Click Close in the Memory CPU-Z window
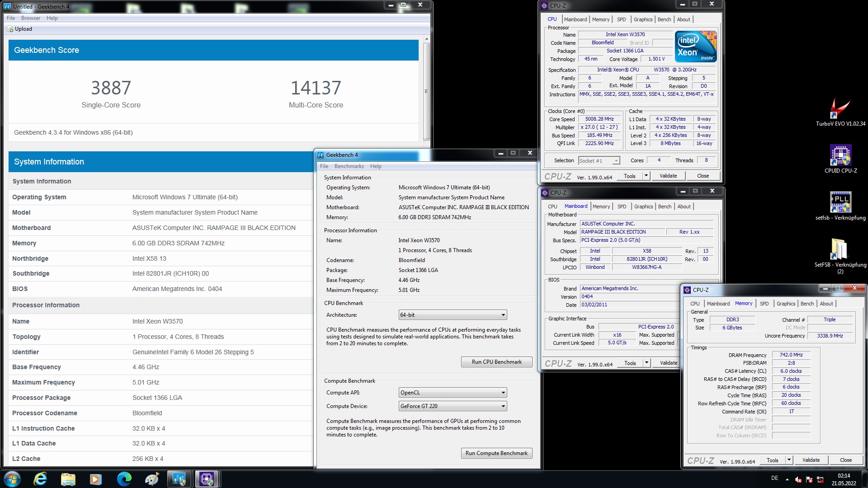868x488 pixels. pos(846,460)
